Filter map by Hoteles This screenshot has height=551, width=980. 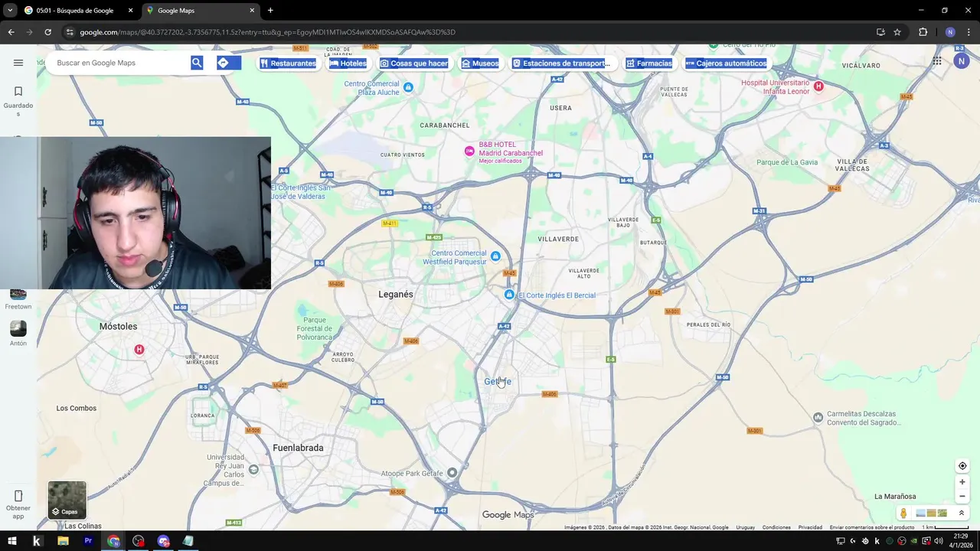point(348,64)
